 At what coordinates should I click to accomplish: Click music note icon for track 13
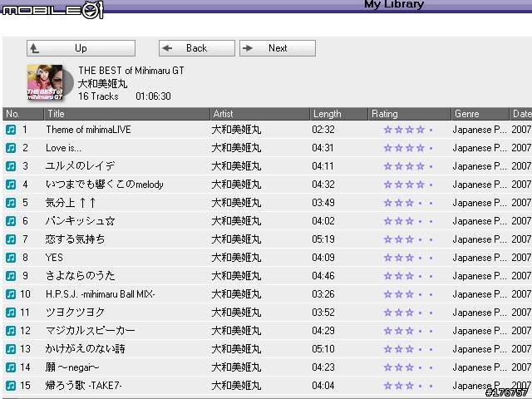[11, 349]
